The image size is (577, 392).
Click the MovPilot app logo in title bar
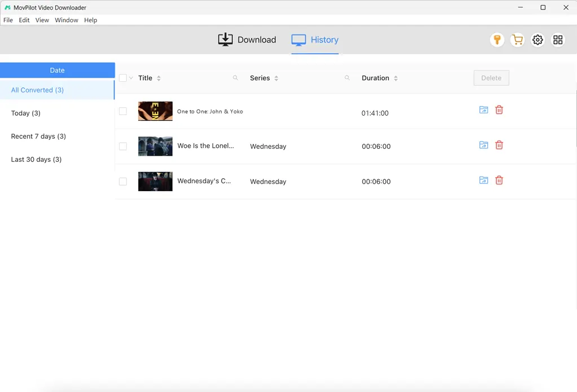[7, 7]
